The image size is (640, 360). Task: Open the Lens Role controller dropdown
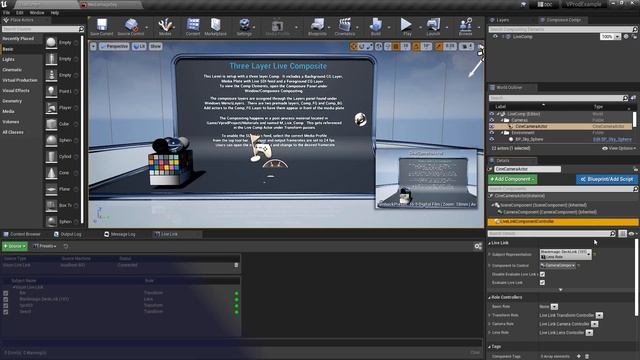[x=589, y=333]
